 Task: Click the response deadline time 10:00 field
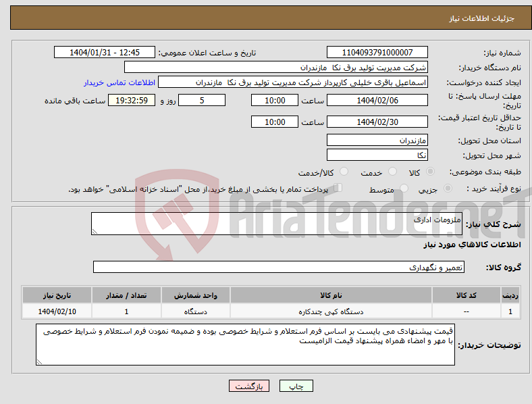(x=275, y=100)
